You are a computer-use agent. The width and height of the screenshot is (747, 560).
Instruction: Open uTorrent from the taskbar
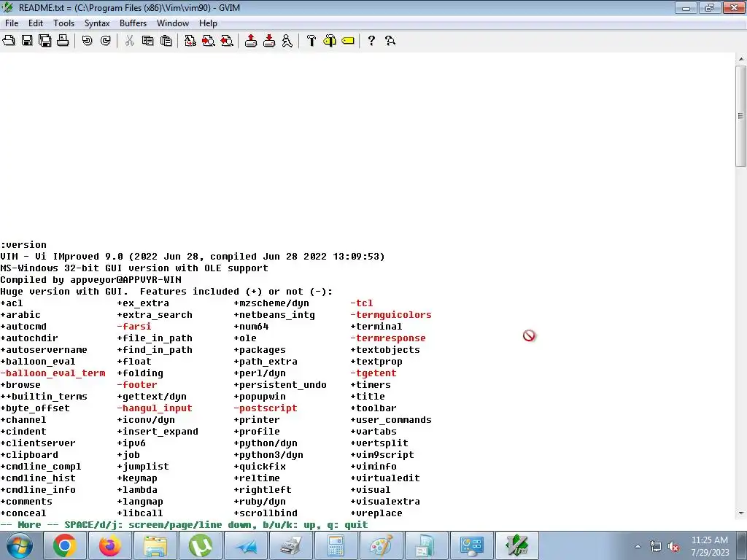tap(201, 545)
